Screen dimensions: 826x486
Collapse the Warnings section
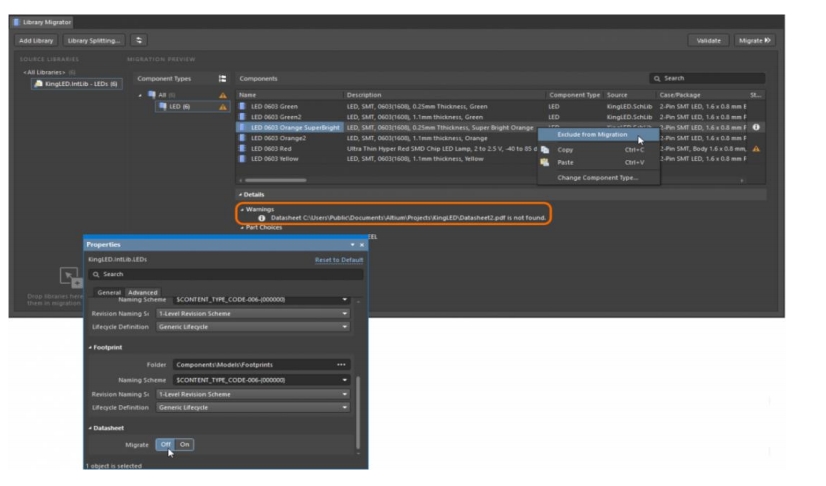coord(242,210)
